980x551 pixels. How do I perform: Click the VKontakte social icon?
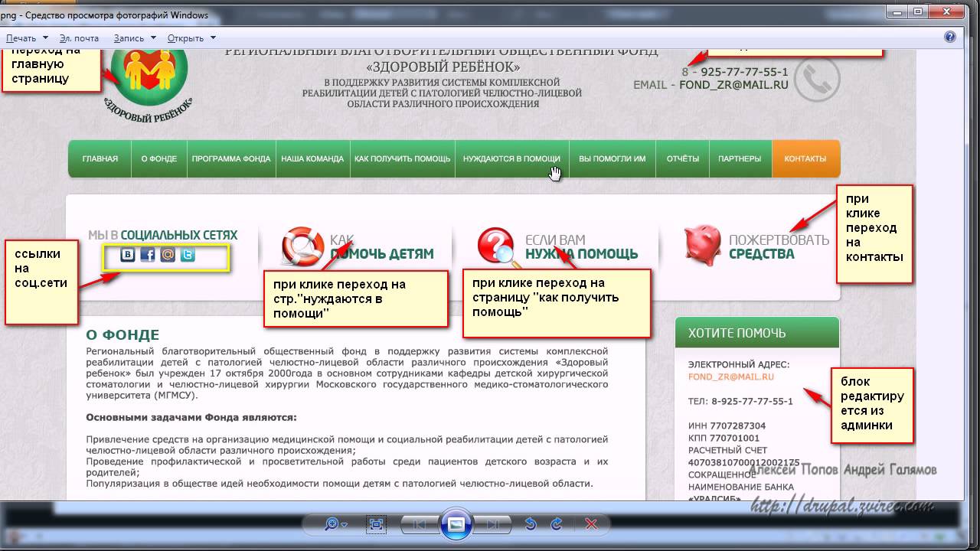(128, 255)
